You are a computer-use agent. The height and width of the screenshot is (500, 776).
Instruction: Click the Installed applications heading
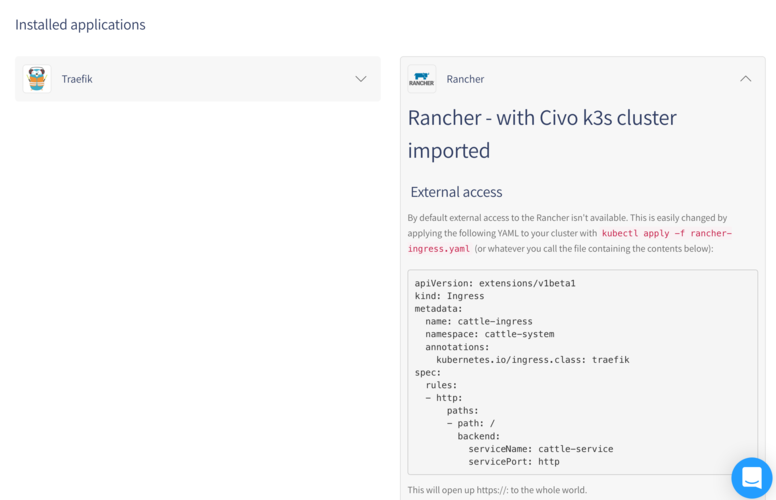click(x=80, y=25)
